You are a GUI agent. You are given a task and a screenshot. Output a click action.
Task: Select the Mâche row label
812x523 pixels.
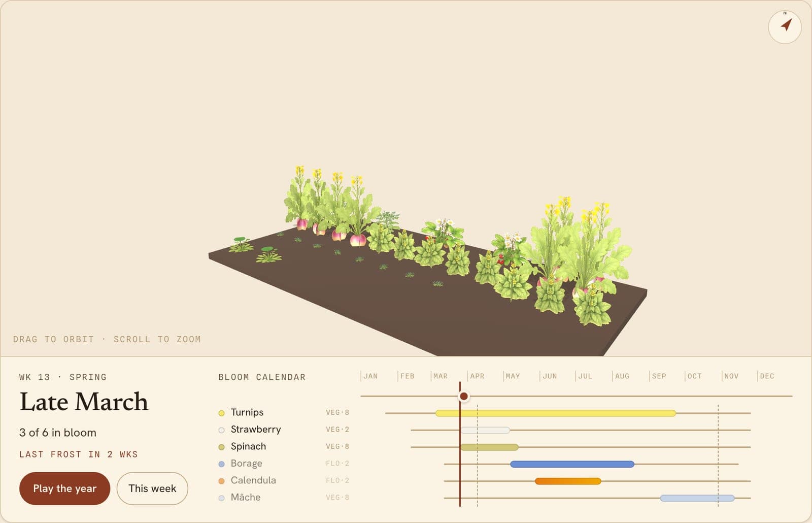(x=246, y=497)
